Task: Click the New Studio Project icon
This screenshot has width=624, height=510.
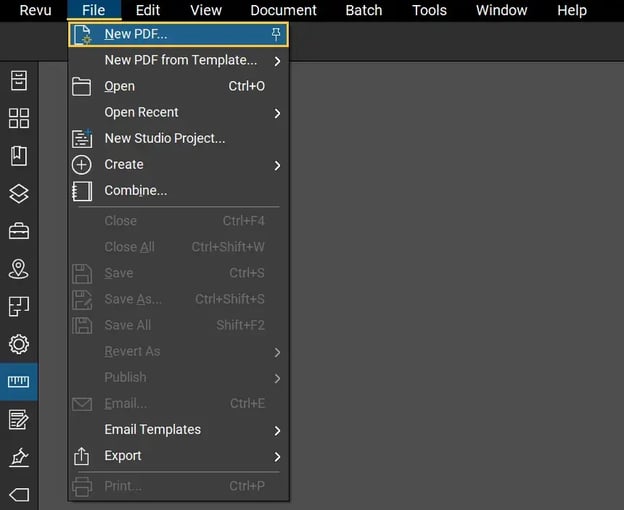Action: tap(82, 138)
